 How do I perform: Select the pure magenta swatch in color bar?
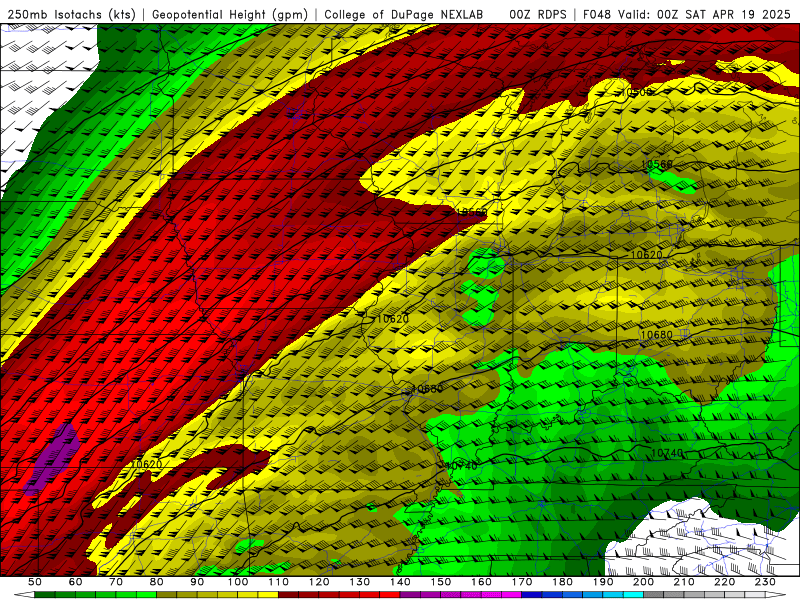511,594
